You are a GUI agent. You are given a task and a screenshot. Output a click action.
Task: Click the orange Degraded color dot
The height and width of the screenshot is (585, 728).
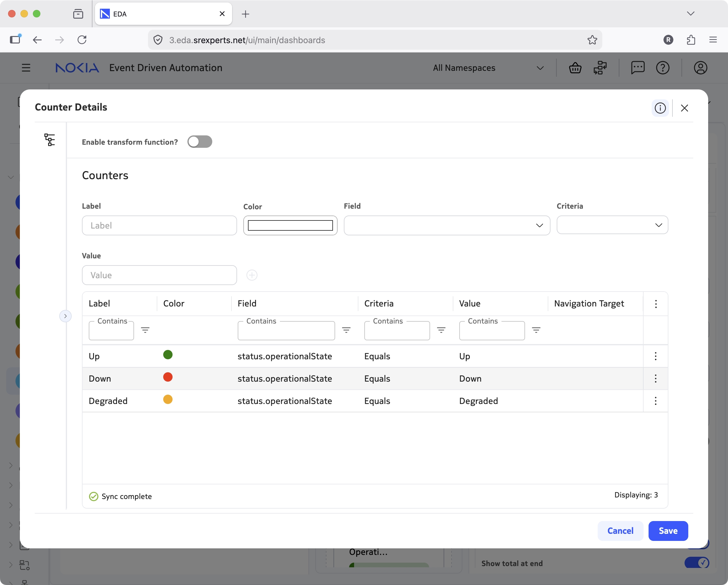[168, 399]
